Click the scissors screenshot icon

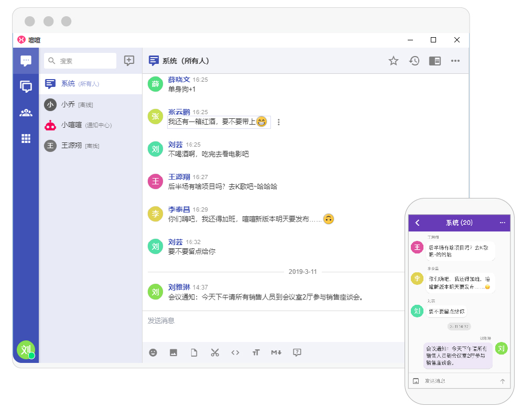214,352
